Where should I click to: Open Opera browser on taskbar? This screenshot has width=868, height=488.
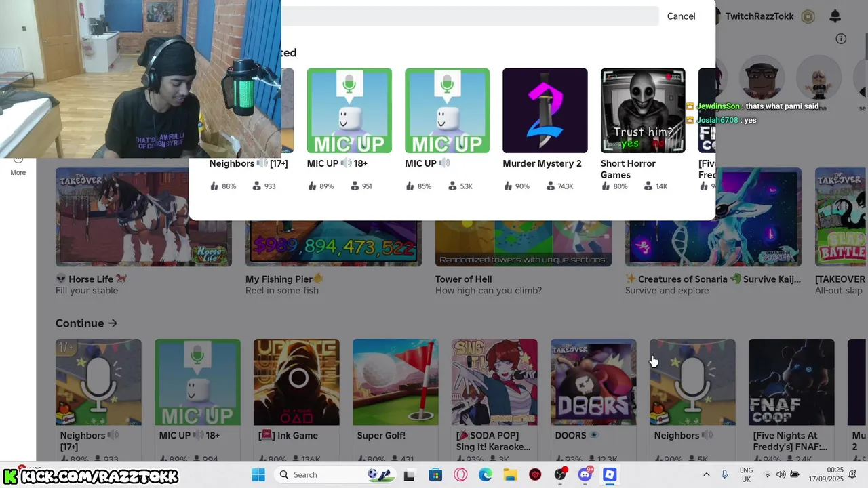coord(460,474)
